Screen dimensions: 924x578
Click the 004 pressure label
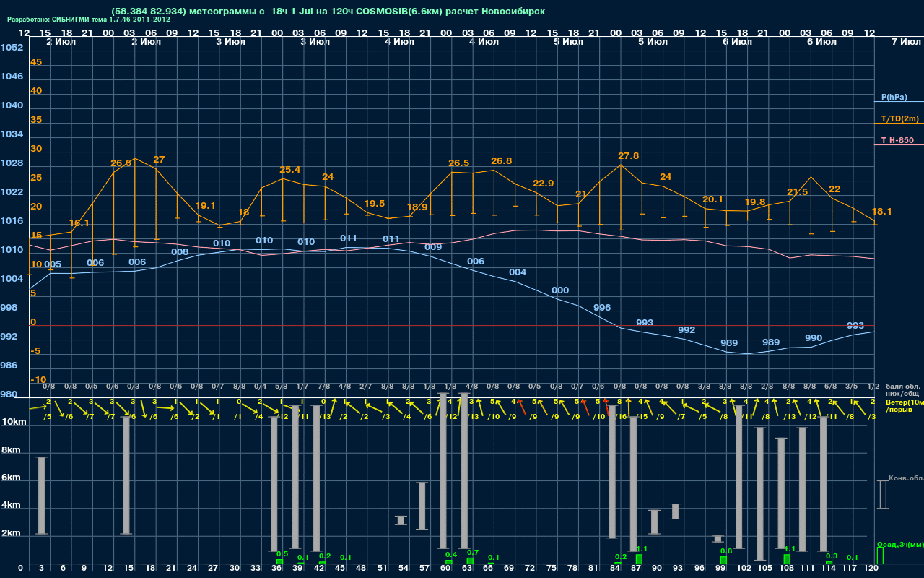(x=518, y=272)
